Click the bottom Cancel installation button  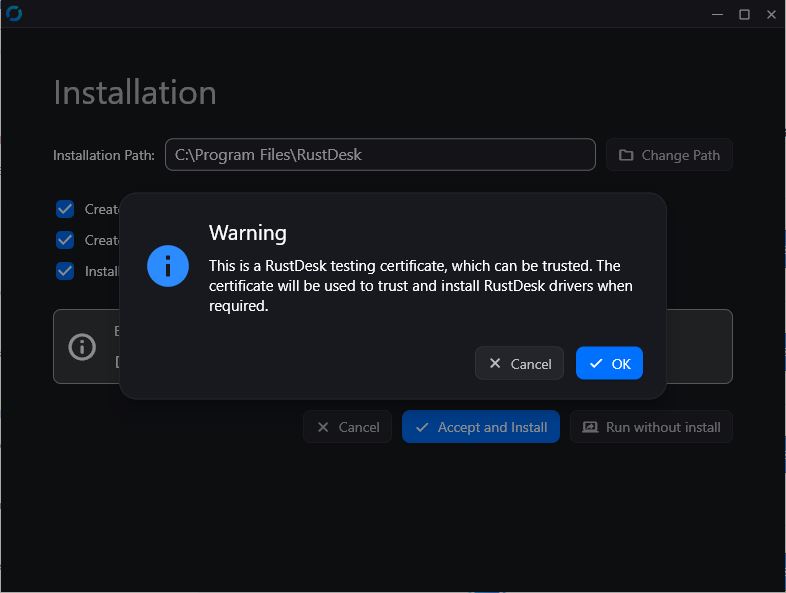[347, 427]
